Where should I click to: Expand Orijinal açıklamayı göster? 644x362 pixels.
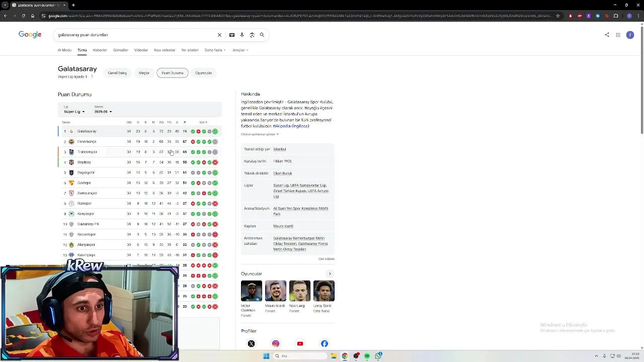260,134
